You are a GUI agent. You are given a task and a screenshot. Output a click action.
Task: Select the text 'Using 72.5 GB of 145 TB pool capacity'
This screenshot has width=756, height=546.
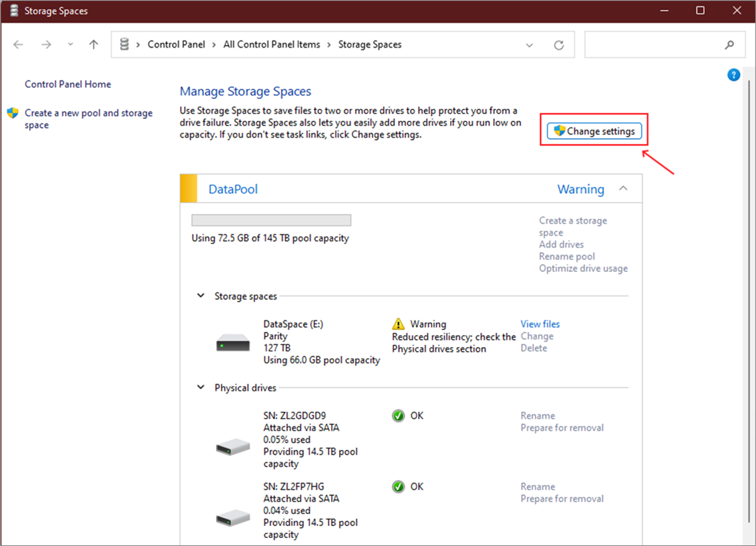(x=270, y=238)
